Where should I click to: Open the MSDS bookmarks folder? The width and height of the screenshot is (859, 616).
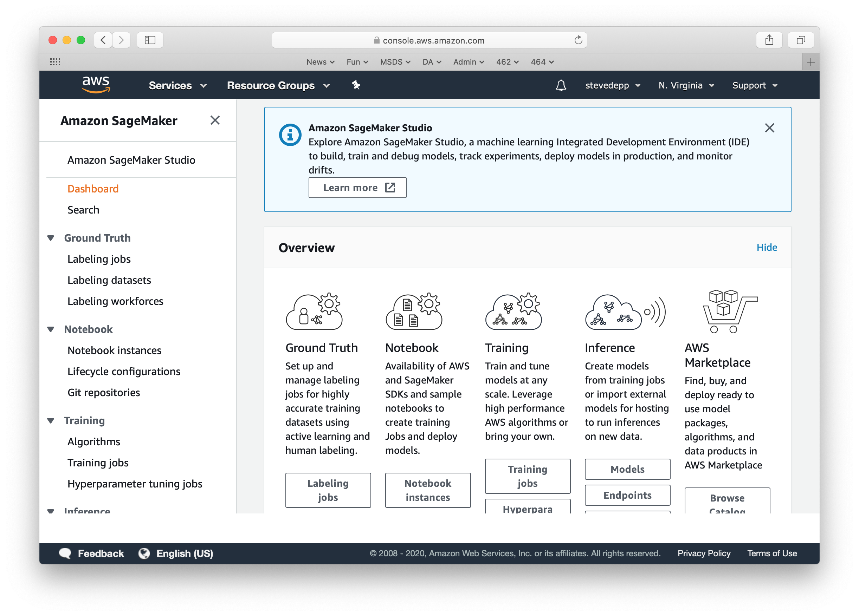click(395, 62)
